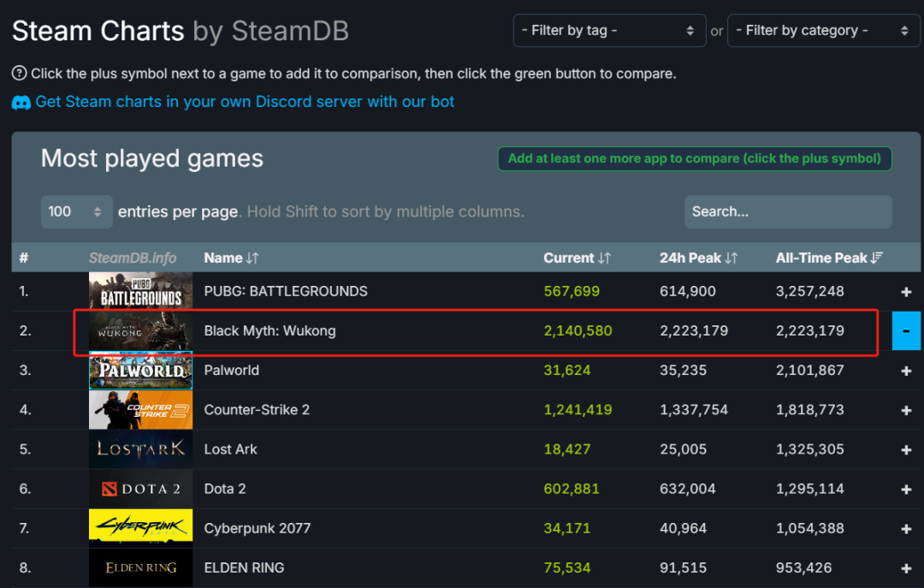This screenshot has height=588, width=924.
Task: Open the entries per page selector
Action: [76, 211]
